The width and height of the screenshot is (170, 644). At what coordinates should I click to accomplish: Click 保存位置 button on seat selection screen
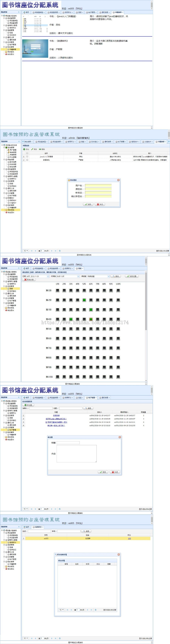point(132,277)
